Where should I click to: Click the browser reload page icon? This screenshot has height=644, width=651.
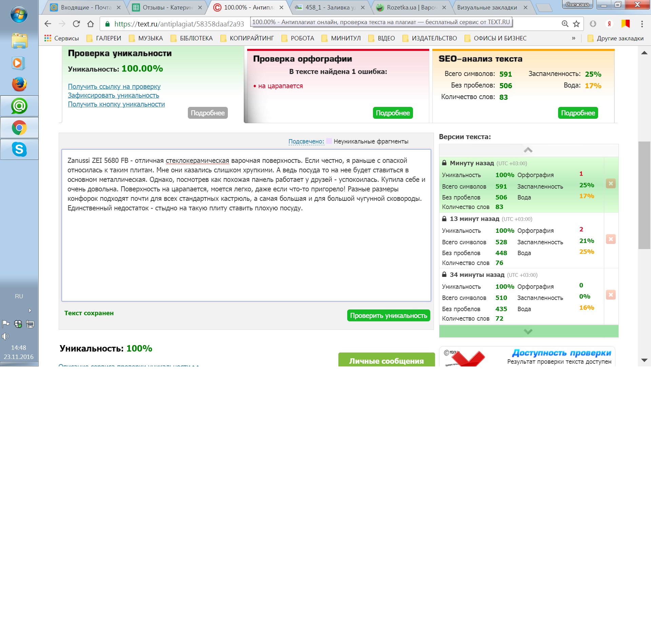click(x=76, y=24)
